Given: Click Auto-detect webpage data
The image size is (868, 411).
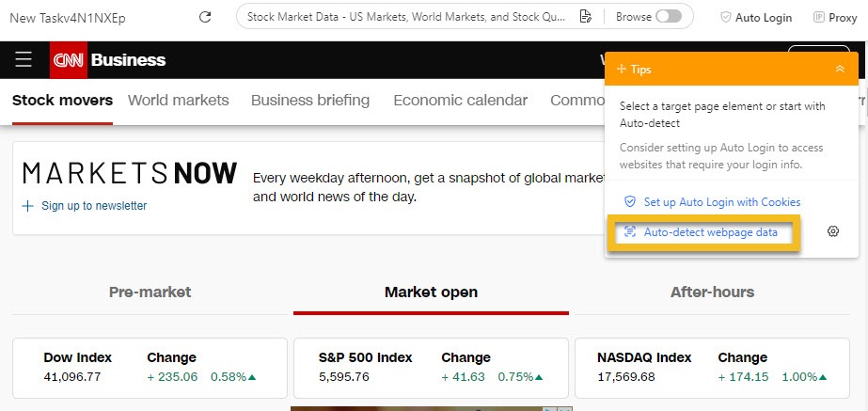Looking at the screenshot, I should pyautogui.click(x=710, y=232).
